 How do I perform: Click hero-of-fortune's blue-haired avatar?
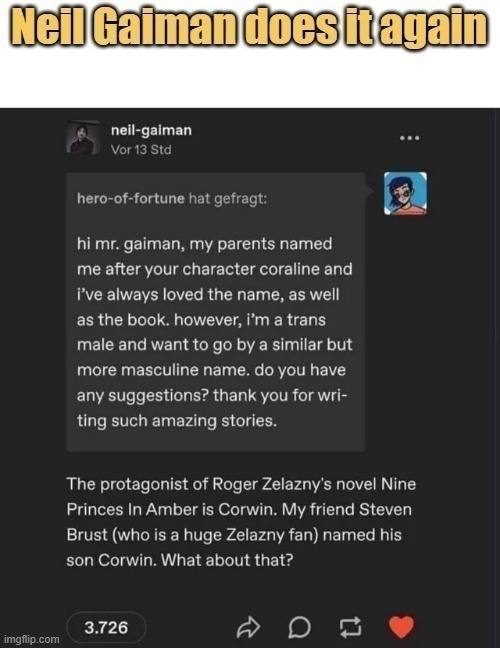click(x=405, y=193)
